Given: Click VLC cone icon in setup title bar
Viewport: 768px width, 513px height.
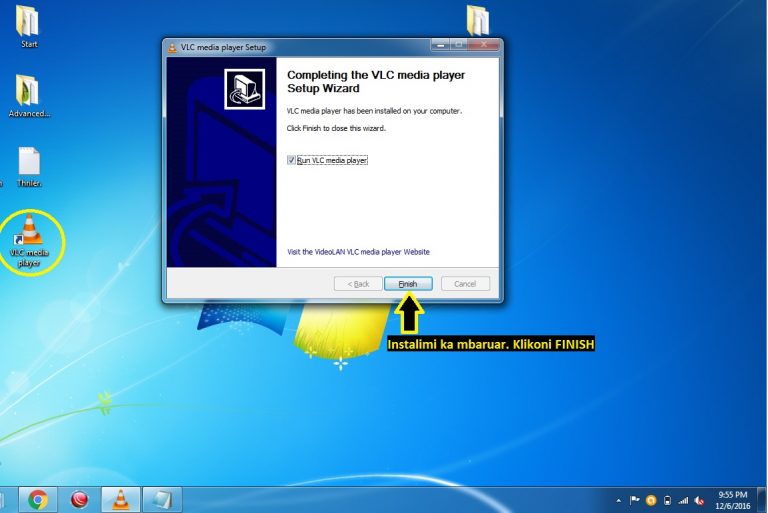Looking at the screenshot, I should click(172, 48).
